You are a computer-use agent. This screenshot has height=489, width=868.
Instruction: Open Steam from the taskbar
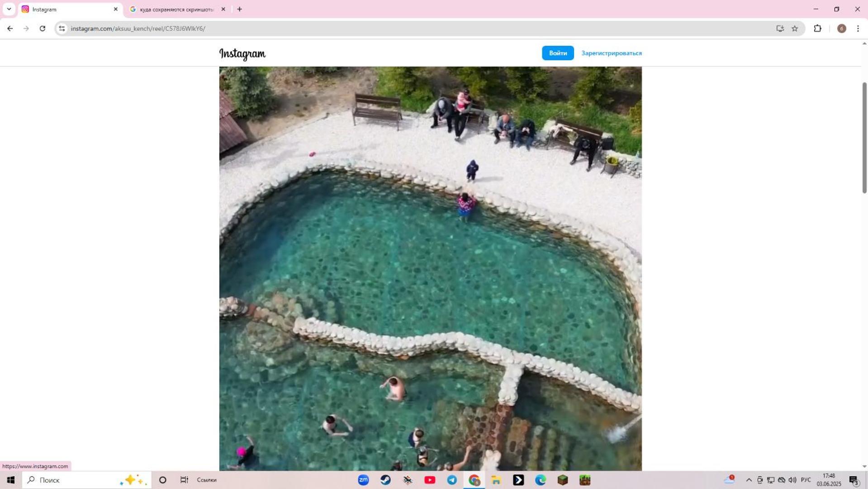point(385,480)
